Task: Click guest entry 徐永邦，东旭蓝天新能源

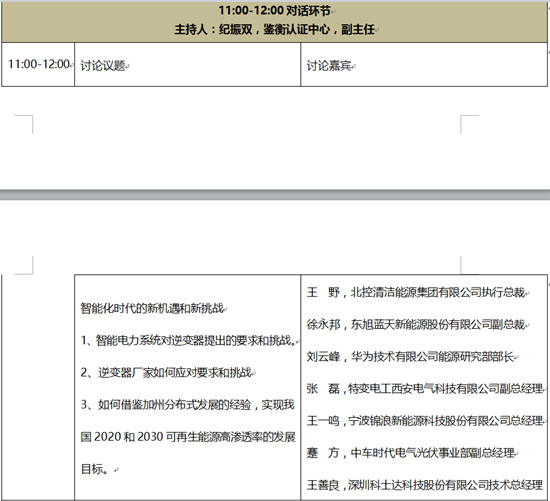Action: (x=416, y=324)
